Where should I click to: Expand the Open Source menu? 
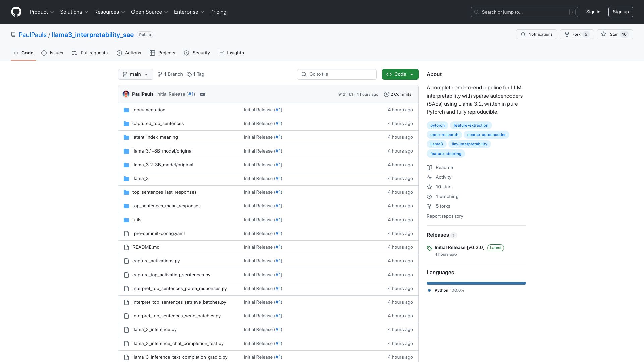click(x=150, y=12)
